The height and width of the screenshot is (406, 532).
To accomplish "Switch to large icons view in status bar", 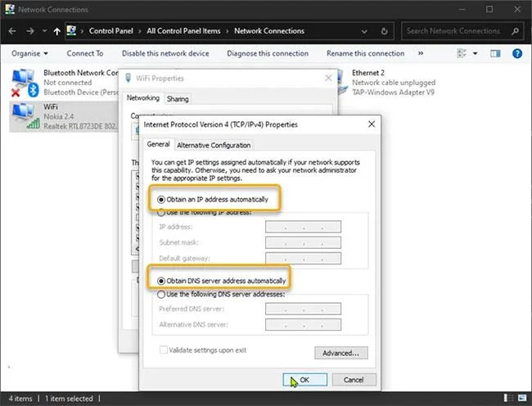I will coord(522,398).
